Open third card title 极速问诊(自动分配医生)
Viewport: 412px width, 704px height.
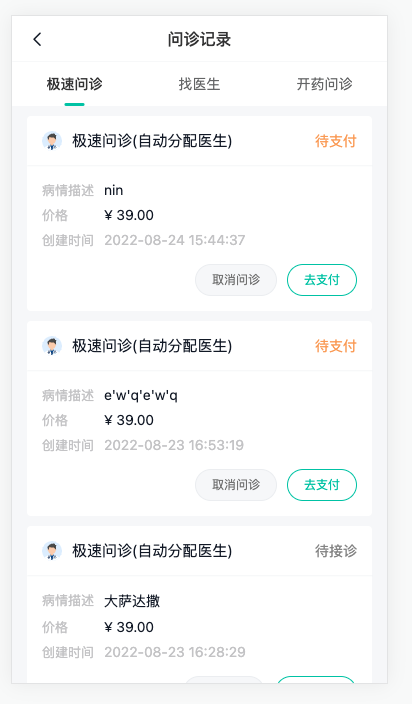(x=152, y=551)
